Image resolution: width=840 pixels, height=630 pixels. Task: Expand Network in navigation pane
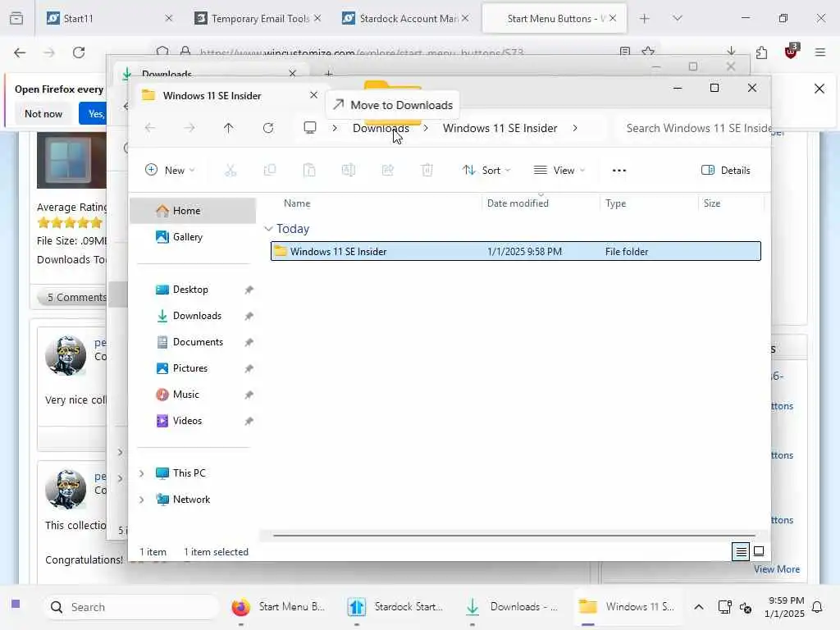141,500
